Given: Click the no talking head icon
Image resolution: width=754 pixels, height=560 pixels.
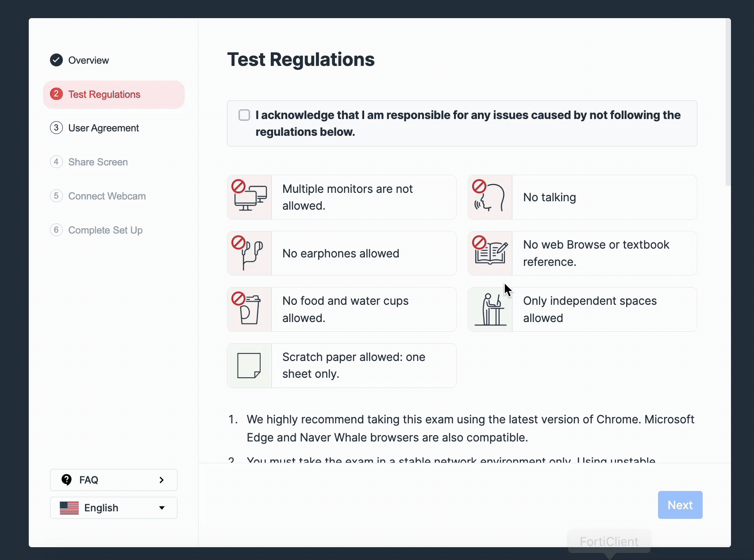Looking at the screenshot, I should [x=490, y=197].
